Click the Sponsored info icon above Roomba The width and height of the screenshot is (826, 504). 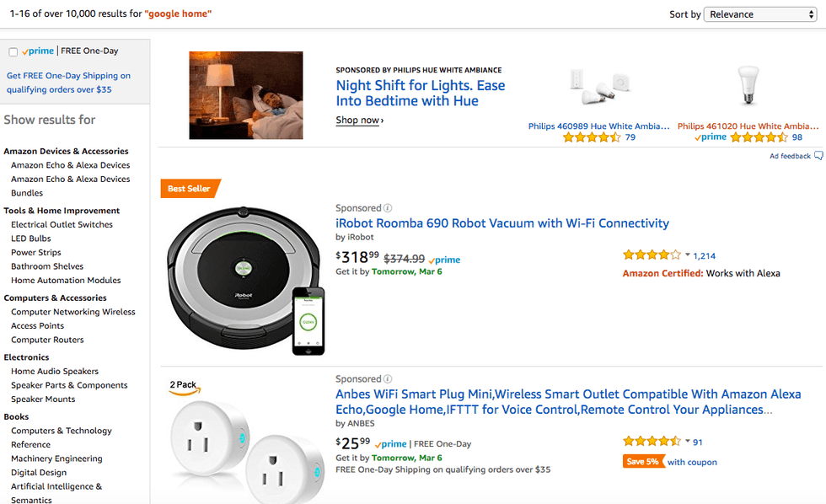click(388, 208)
